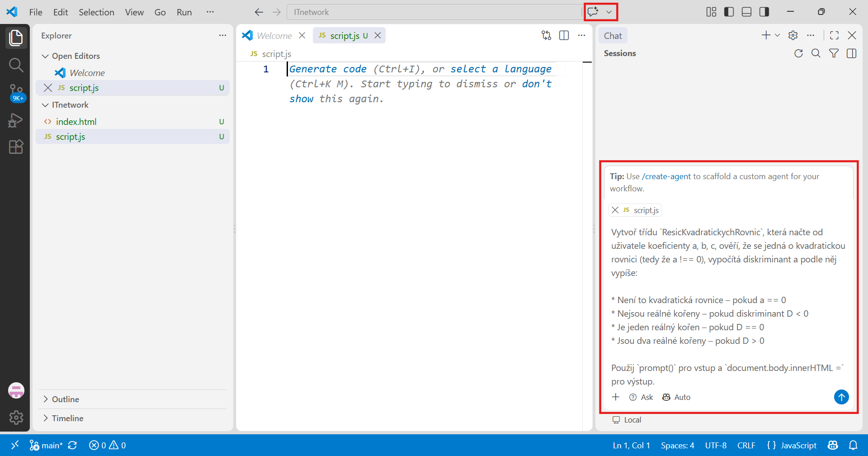
Task: Open the chat dropdown arrow in title bar
Action: (609, 12)
